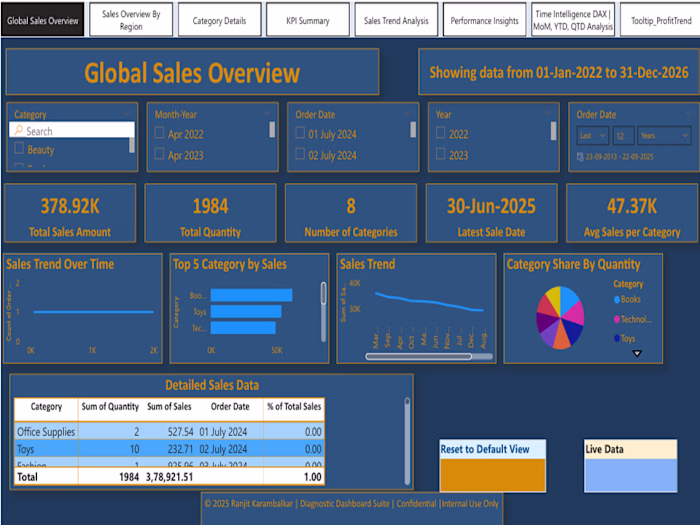The width and height of the screenshot is (700, 525).
Task: Click the Technology bar in Top 5 Category chart
Action: pos(243,328)
